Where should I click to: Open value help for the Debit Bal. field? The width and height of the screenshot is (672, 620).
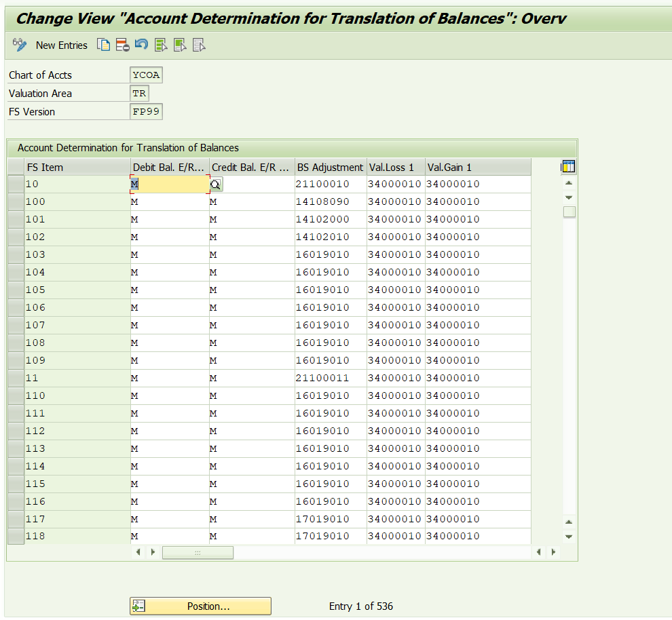coord(215,184)
